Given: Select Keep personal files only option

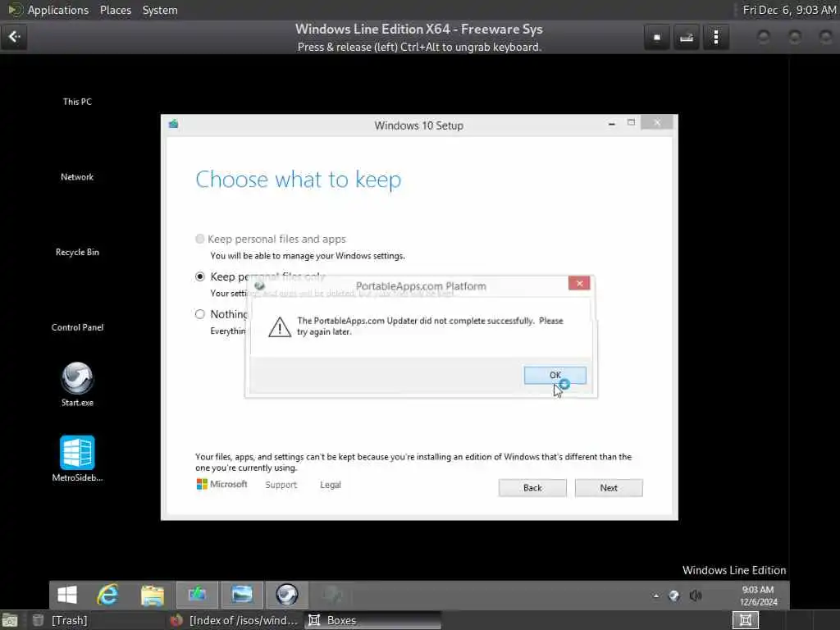Looking at the screenshot, I should [x=200, y=276].
